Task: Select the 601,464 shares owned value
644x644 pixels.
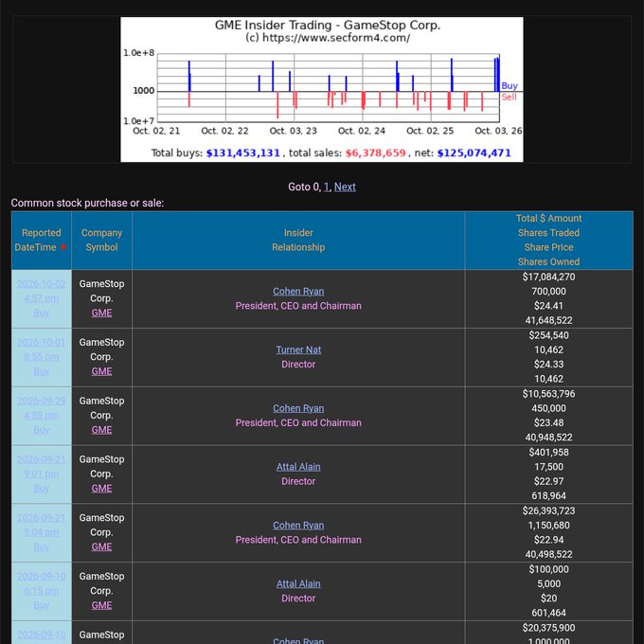Action: [x=548, y=613]
